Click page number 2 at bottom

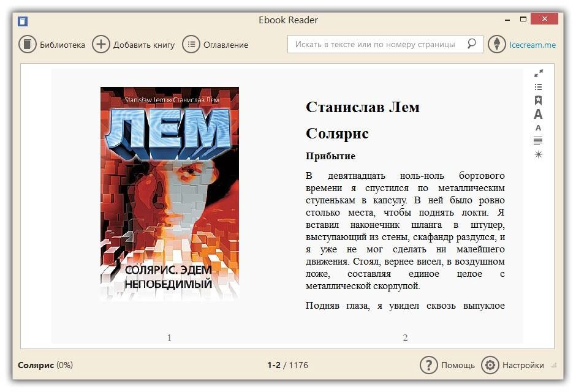(405, 337)
